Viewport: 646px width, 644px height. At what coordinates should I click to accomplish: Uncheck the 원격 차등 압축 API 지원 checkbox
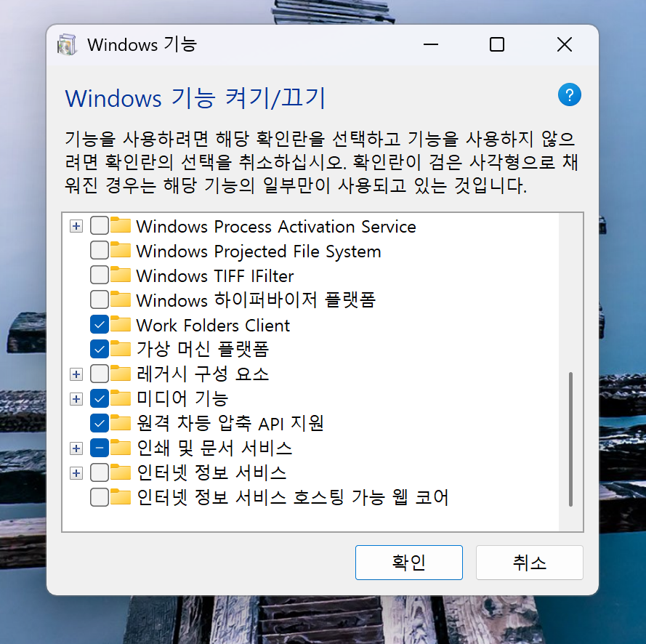click(100, 423)
